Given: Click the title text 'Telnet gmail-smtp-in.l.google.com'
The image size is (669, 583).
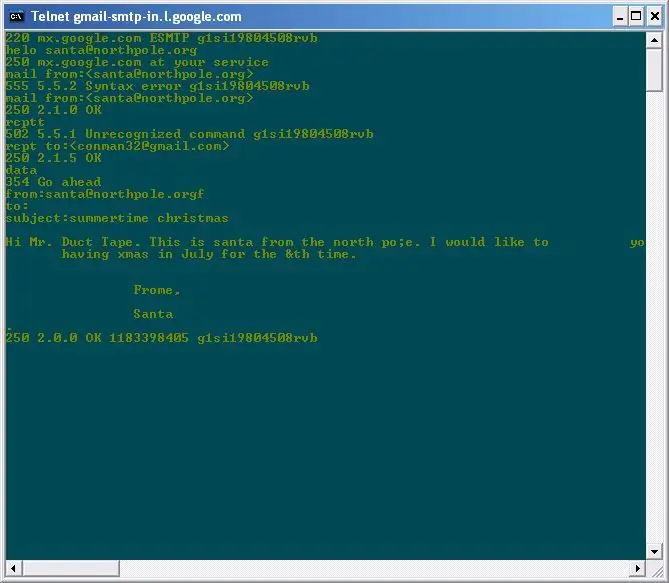Looking at the screenshot, I should tap(136, 17).
